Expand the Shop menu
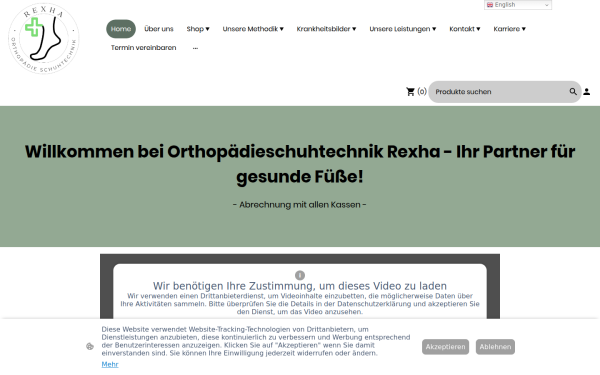The image size is (600, 375). (198, 29)
